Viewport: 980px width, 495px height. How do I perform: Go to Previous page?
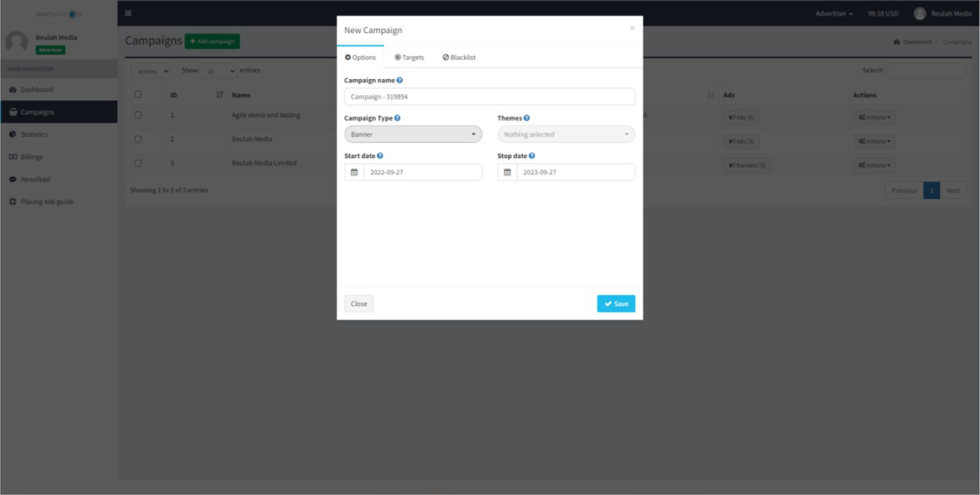point(904,190)
